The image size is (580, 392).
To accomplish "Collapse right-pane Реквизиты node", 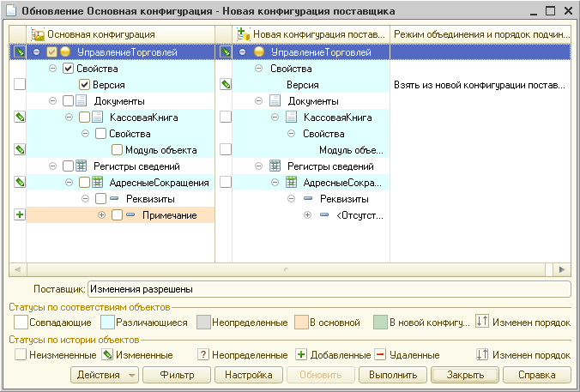I will 291,199.
